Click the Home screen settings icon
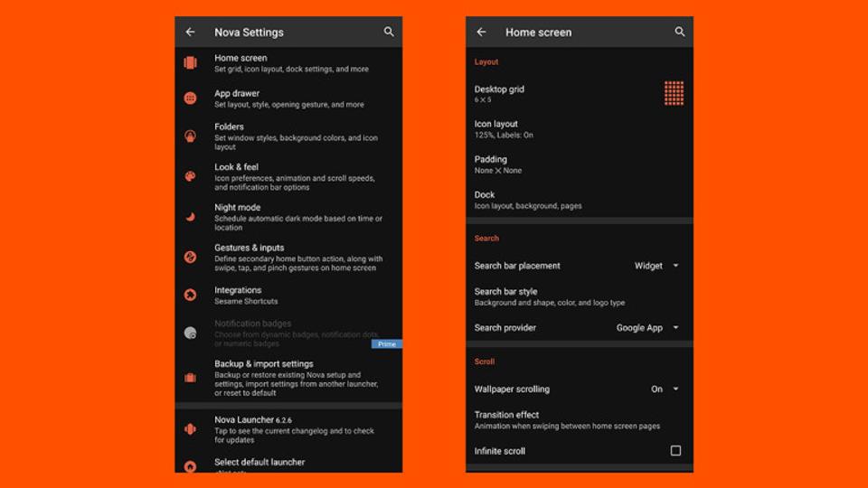The height and width of the screenshot is (488, 868). (191, 62)
